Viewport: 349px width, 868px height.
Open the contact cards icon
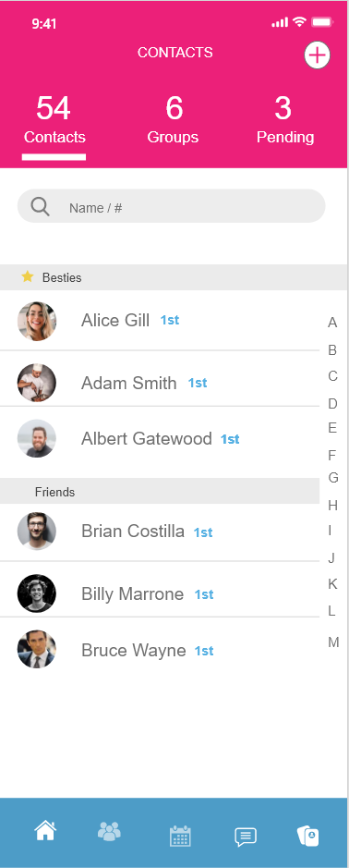308,836
